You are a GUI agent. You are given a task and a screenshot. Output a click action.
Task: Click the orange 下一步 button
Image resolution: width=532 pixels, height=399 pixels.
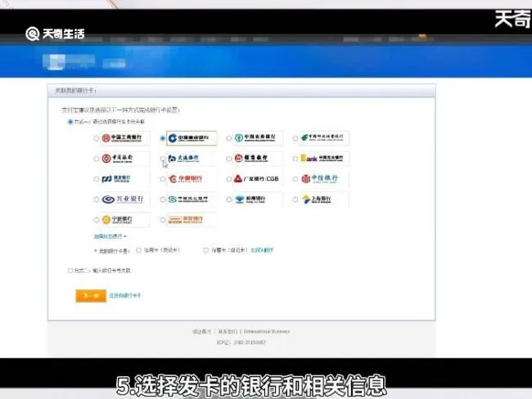click(x=91, y=296)
